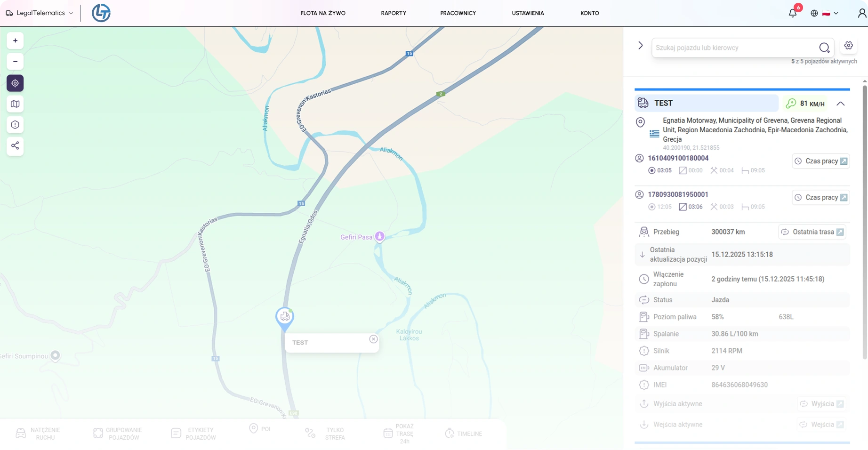Click Czas pracy for driver 1610409100180004
868x450 pixels.
(x=821, y=161)
